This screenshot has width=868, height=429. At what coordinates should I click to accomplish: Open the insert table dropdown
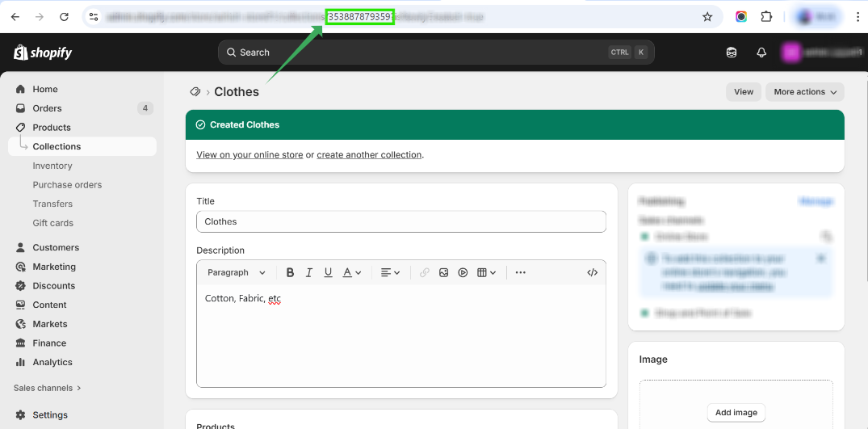pos(487,272)
